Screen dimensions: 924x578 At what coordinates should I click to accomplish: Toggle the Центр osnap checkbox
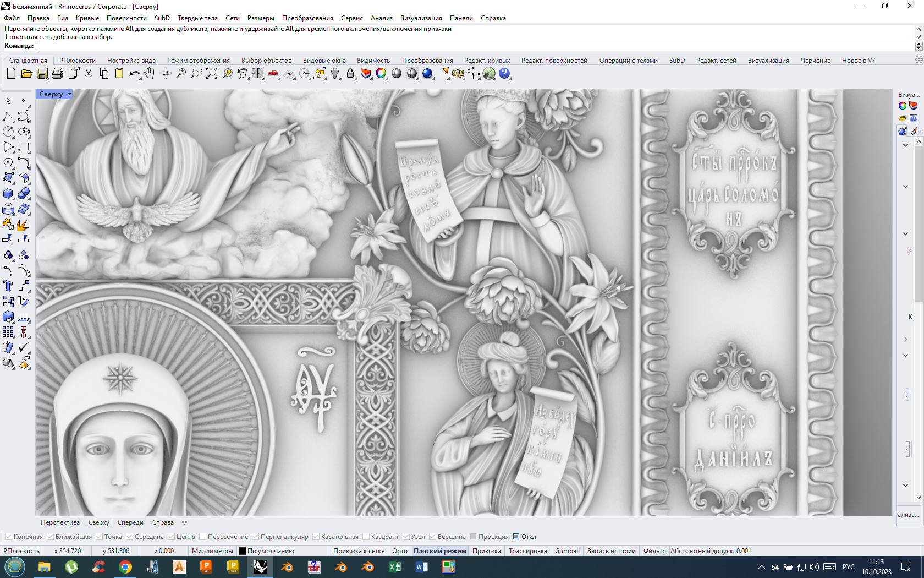coord(171,537)
